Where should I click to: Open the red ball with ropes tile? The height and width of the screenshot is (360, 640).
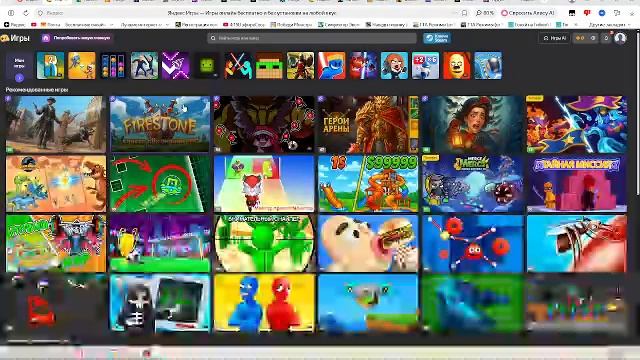point(473,243)
